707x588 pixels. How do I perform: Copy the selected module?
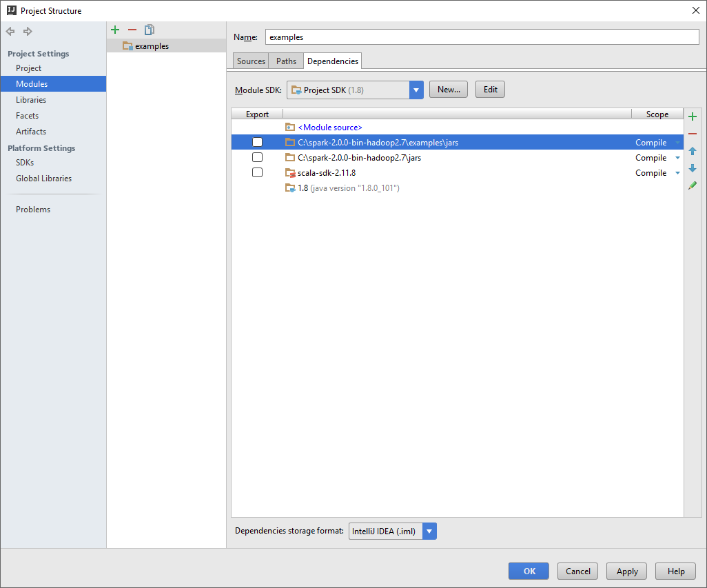point(150,30)
